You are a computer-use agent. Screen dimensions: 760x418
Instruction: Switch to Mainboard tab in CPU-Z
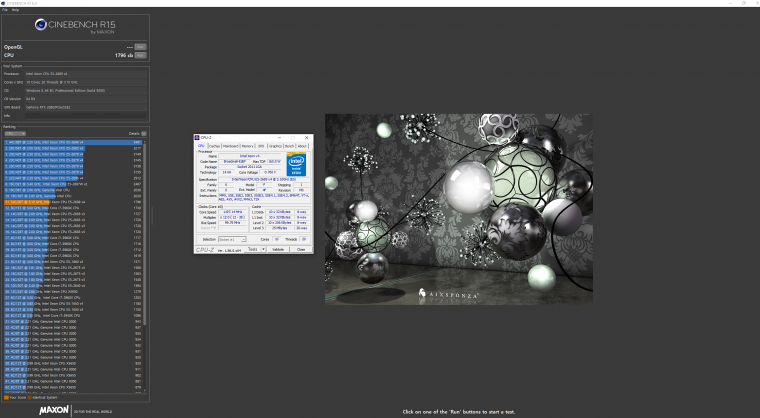pyautogui.click(x=231, y=146)
